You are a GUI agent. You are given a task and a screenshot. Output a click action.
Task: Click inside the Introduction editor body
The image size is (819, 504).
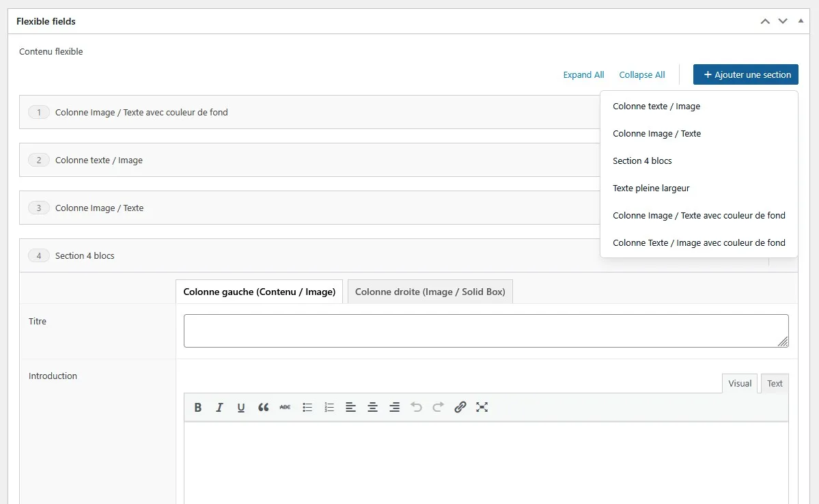coord(486,463)
